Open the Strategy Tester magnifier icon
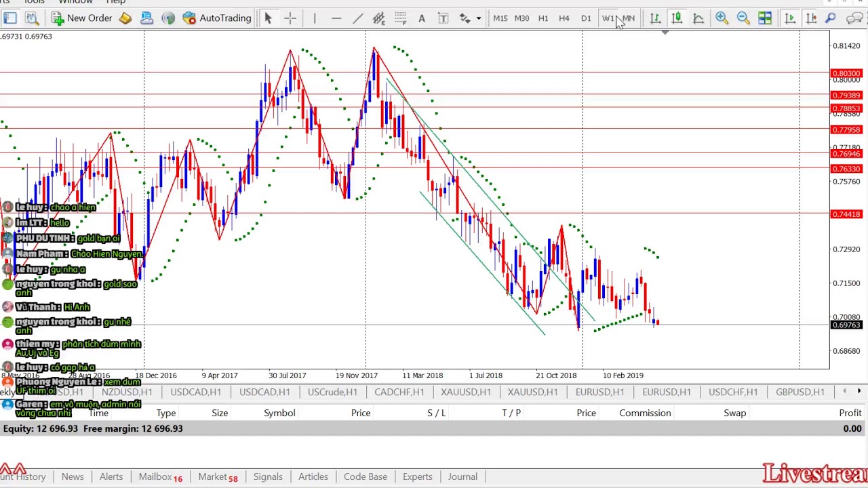This screenshot has height=488, width=868. (31, 18)
